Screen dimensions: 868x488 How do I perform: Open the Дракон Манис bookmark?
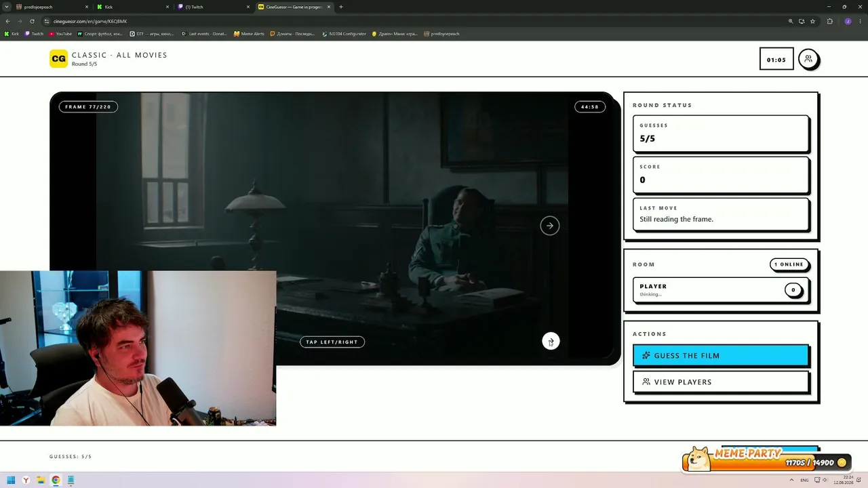coord(395,34)
